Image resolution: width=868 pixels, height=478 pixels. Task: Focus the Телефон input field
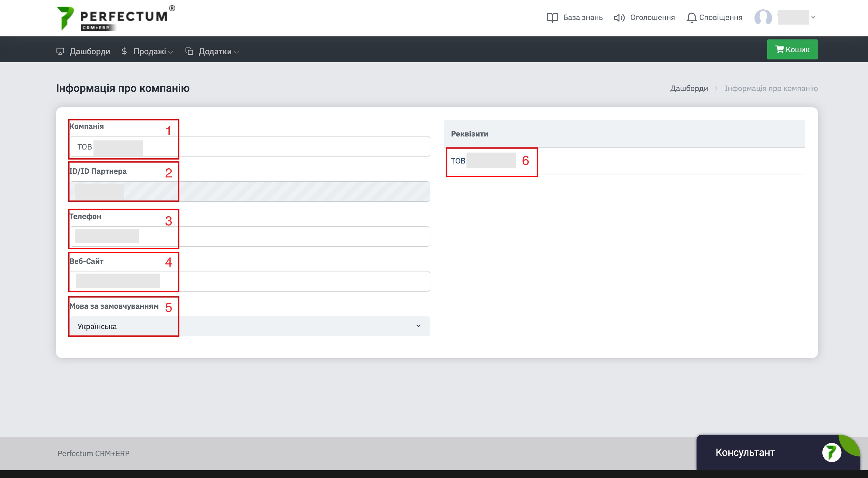[x=250, y=236]
